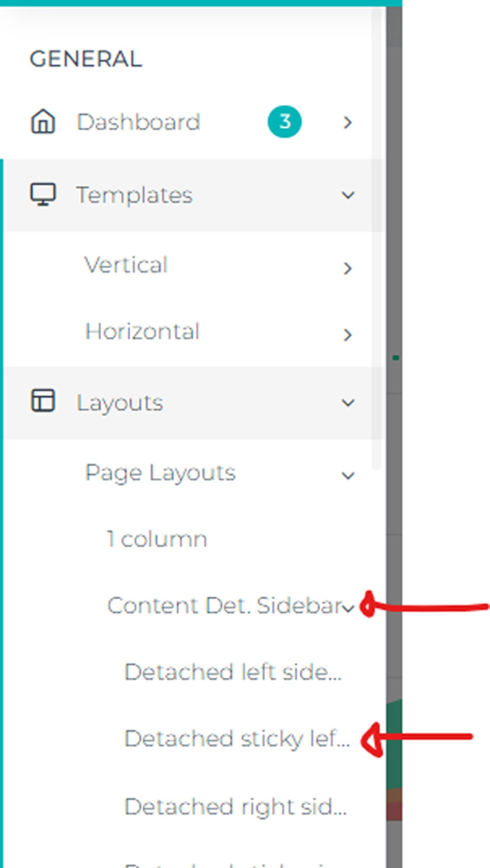Expand the Vertical submenu arrow
Screen dimensions: 490x868
pos(347,268)
